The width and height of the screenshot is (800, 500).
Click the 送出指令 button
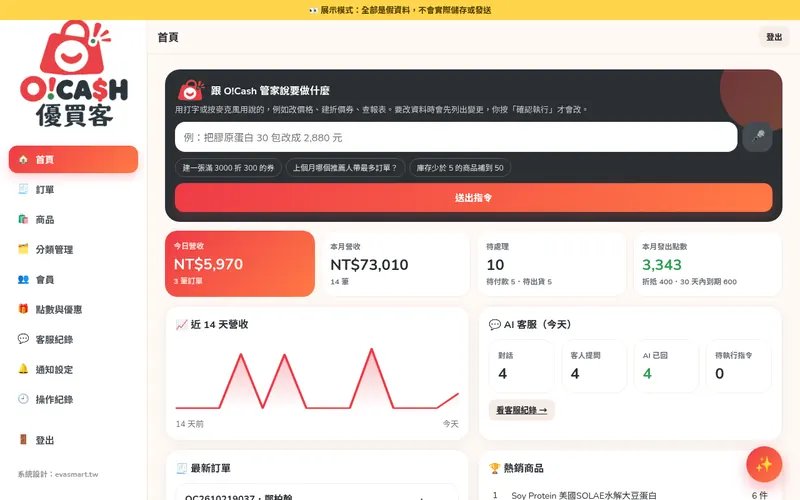click(473, 197)
